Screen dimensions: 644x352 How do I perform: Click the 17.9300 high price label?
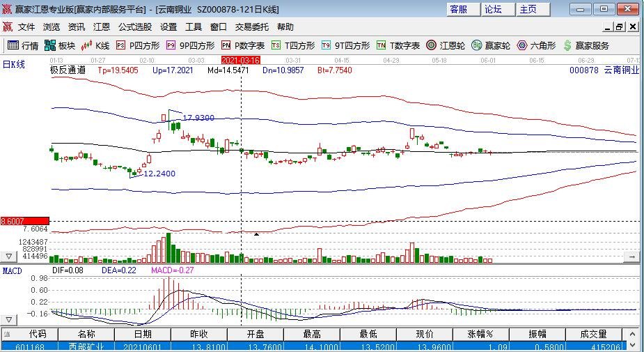[198, 118]
